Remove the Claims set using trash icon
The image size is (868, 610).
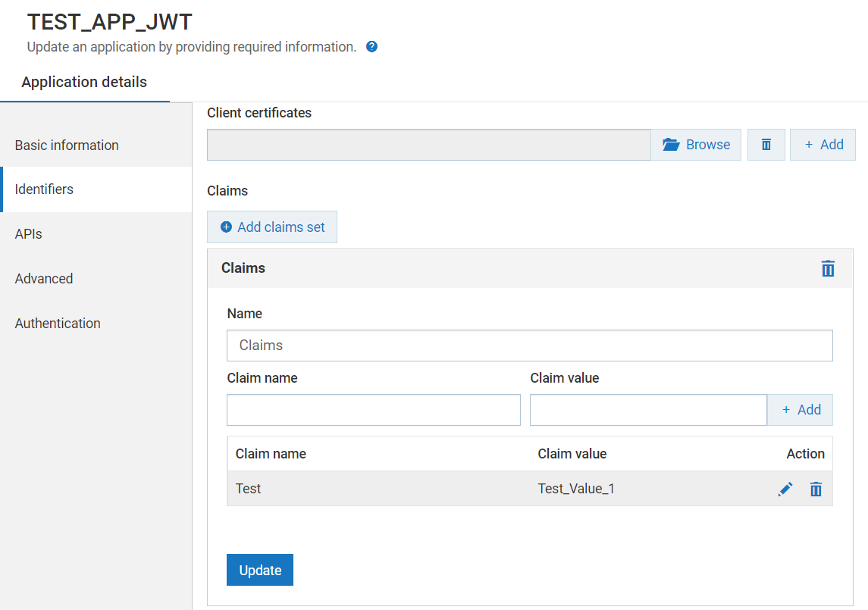point(828,269)
